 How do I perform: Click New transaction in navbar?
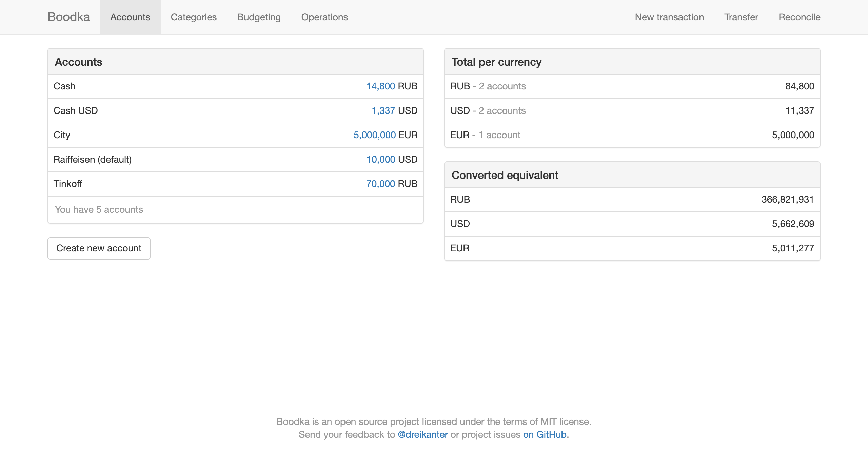tap(669, 17)
